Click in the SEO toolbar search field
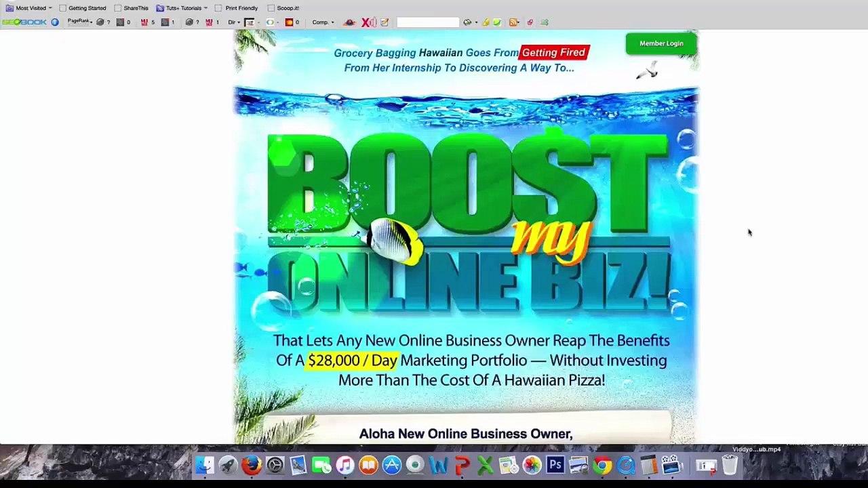Image resolution: width=868 pixels, height=488 pixels. coord(428,22)
